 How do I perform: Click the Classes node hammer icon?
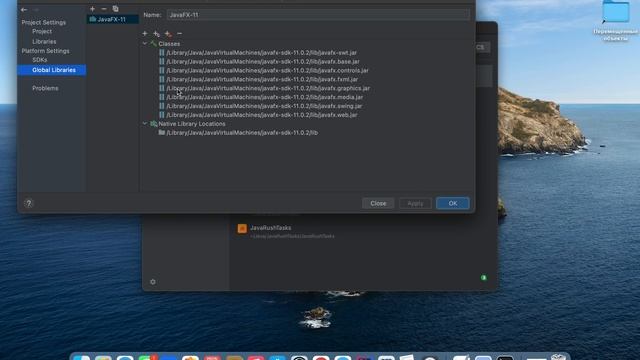tap(153, 44)
